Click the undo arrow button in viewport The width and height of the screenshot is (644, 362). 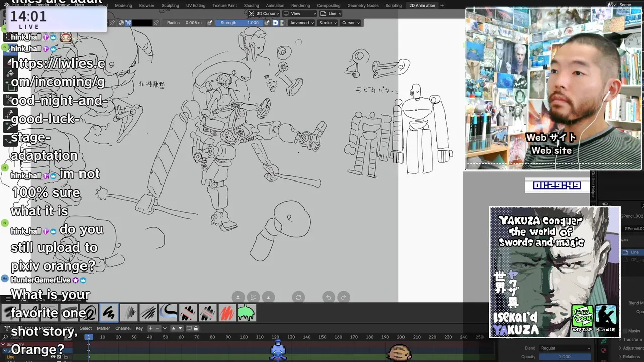328,297
